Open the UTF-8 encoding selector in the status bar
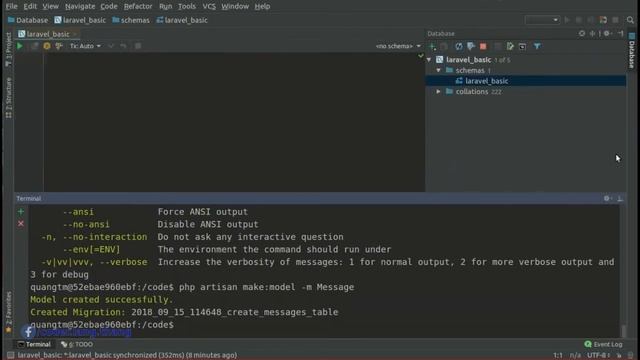640x360 pixels. (x=599, y=355)
